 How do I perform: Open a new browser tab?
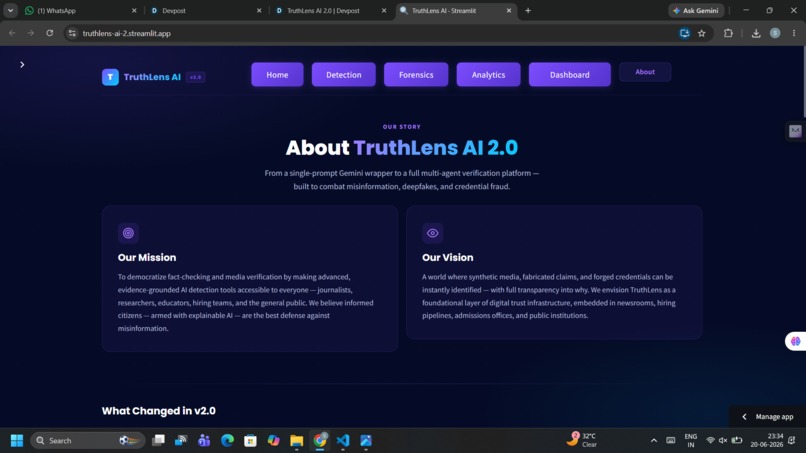coord(528,10)
